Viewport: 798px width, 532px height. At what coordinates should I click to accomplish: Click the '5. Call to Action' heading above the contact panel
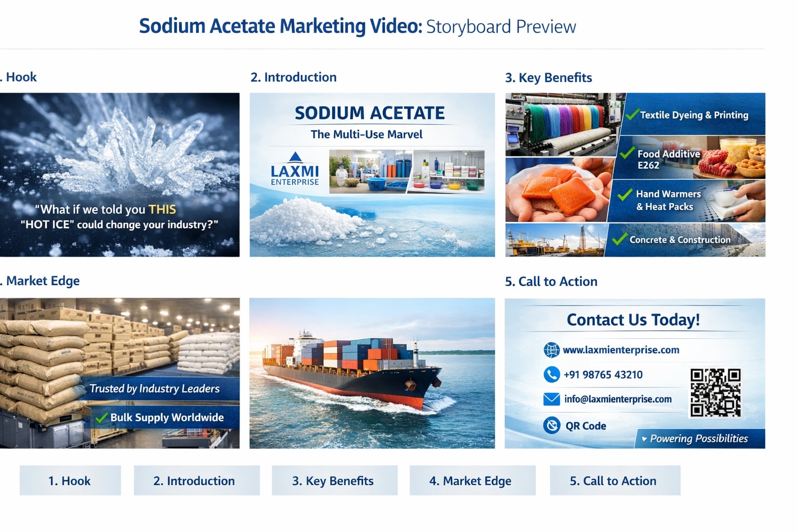pyautogui.click(x=551, y=282)
